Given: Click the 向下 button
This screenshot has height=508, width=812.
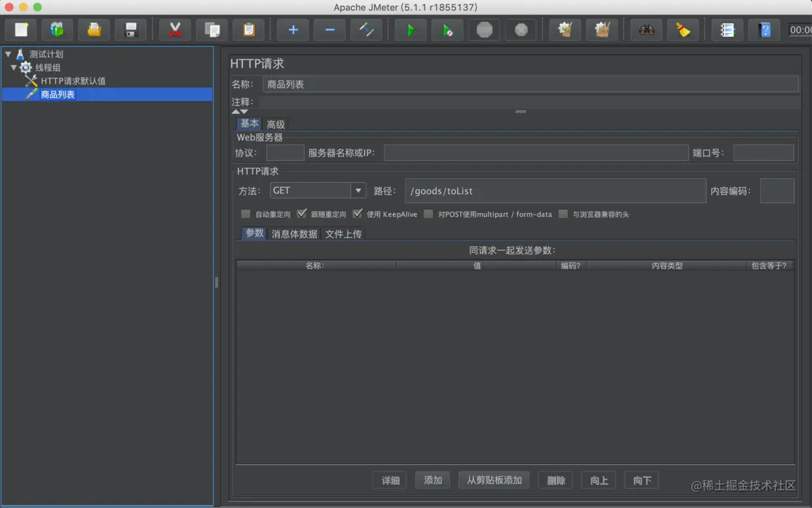Looking at the screenshot, I should [x=642, y=480].
